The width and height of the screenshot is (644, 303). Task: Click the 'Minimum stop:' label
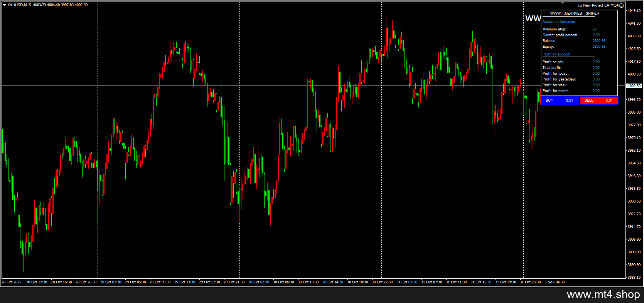point(554,29)
